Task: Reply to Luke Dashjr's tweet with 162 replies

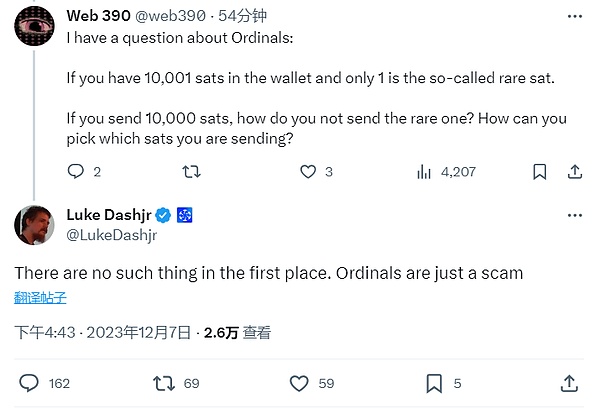Action: 30,383
